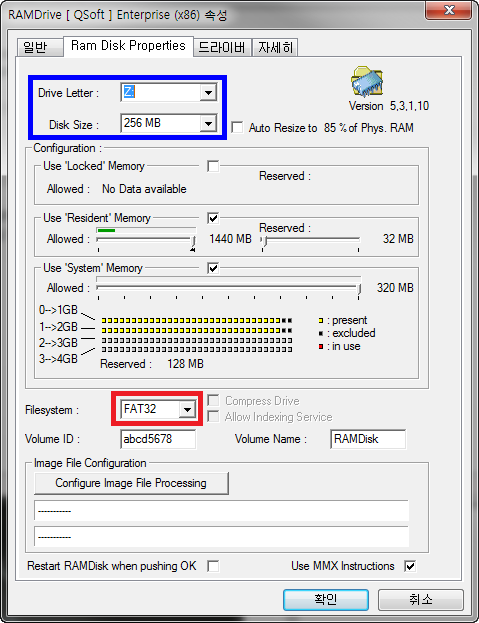The height and width of the screenshot is (623, 479).
Task: Click the black 'excluded' legend marker
Action: [321, 333]
